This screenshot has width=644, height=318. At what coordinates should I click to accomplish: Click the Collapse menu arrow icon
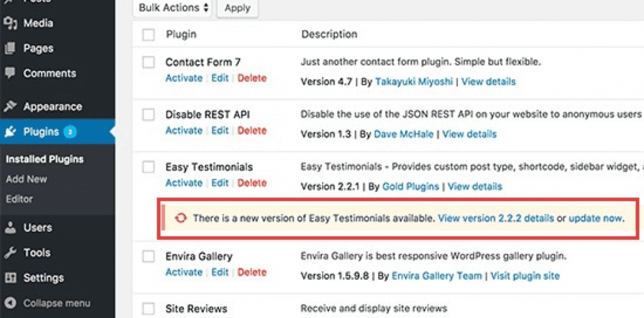11,303
